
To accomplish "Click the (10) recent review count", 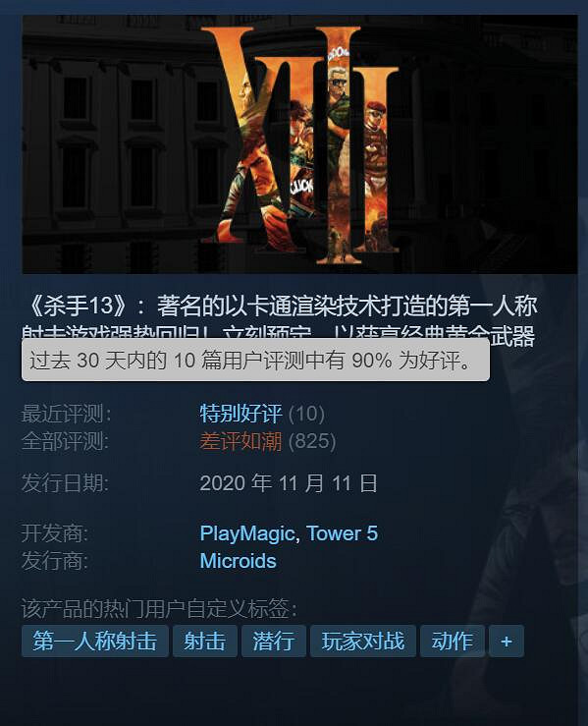I will (306, 414).
